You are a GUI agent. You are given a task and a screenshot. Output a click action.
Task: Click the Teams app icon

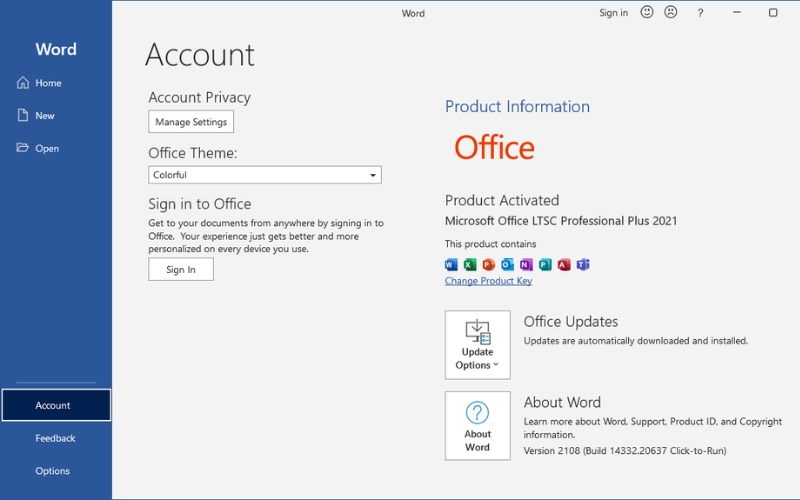click(x=583, y=264)
